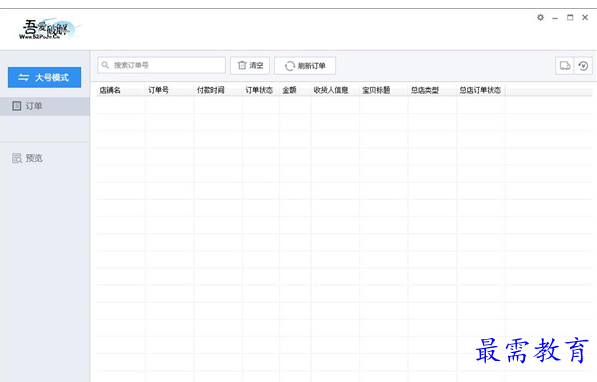Sort by 订单号 column header
Viewport: 597px width, 382px height.
169,90
